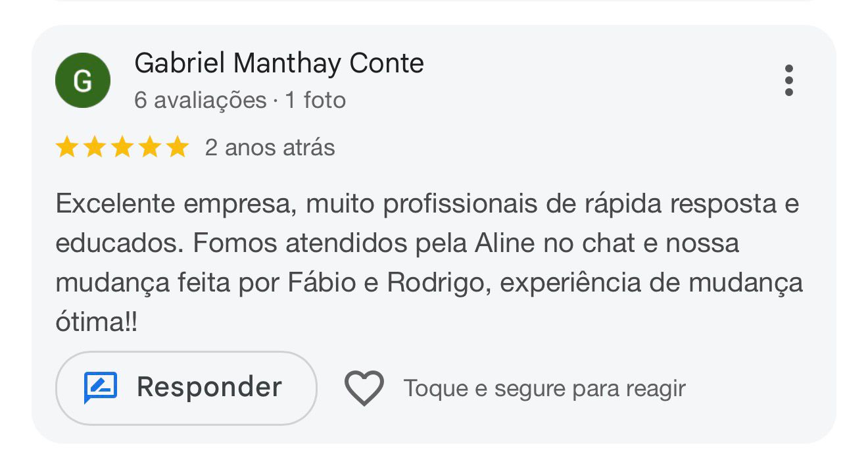Image resolution: width=868 pixels, height=460 pixels.
Task: Select the fifth rating star
Action: point(176,147)
